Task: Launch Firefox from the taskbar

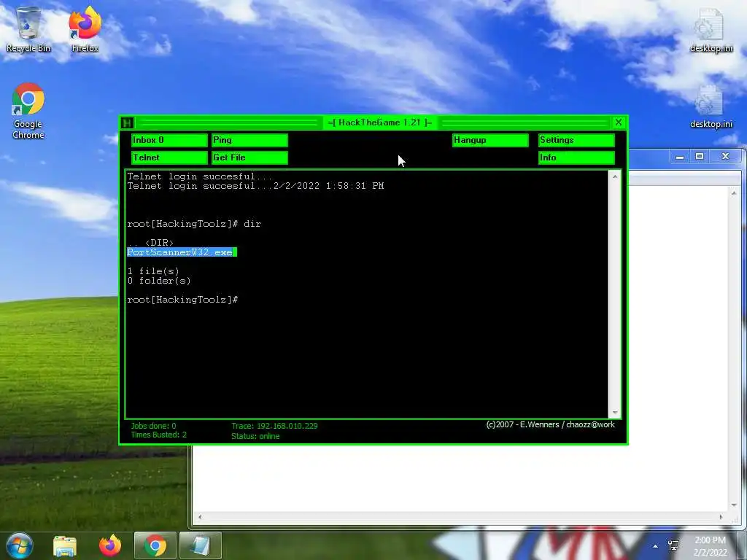Action: pos(110,545)
